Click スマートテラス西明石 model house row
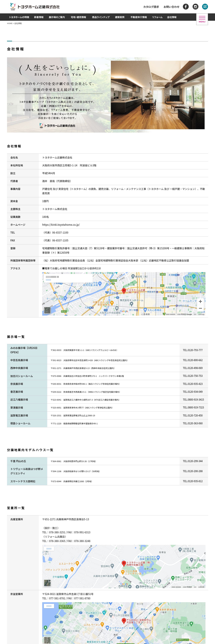This screenshot has width=215, height=644. pos(107,481)
